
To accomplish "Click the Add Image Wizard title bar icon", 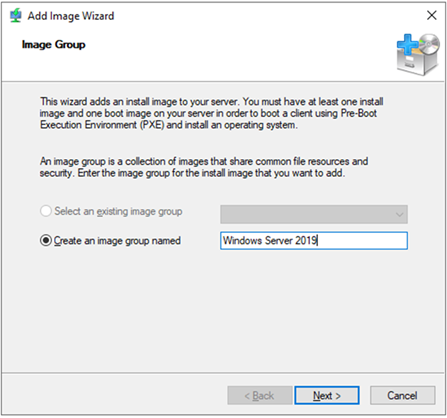I will tap(15, 16).
